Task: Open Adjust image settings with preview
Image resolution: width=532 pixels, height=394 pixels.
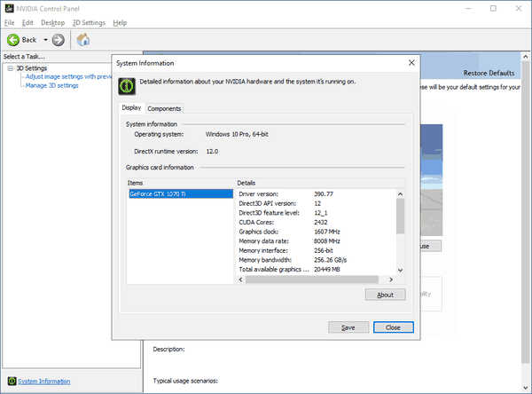Action: point(68,77)
